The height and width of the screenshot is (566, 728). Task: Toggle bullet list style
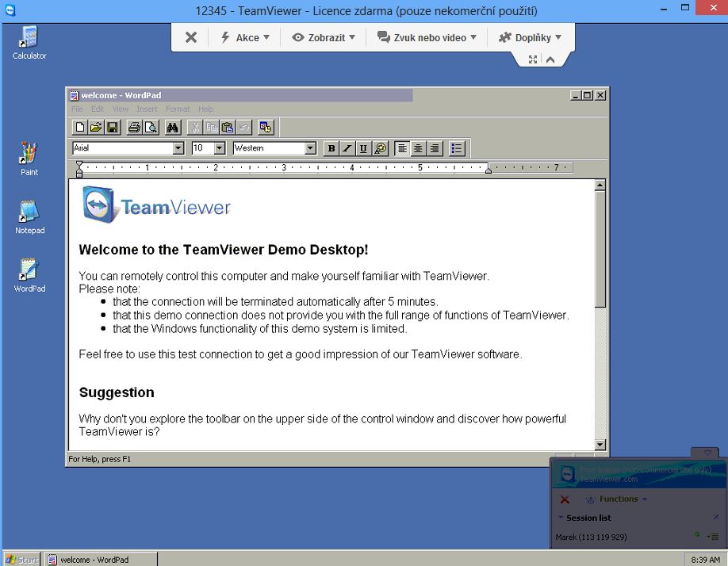click(x=457, y=148)
